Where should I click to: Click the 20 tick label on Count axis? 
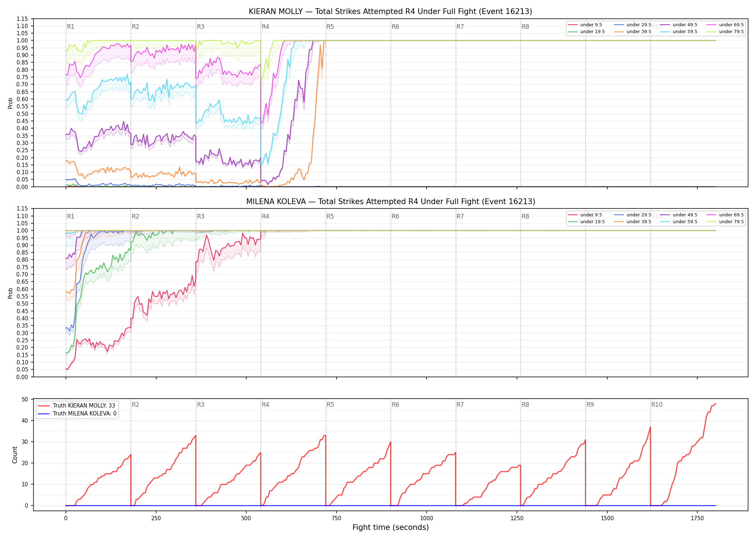(x=25, y=463)
